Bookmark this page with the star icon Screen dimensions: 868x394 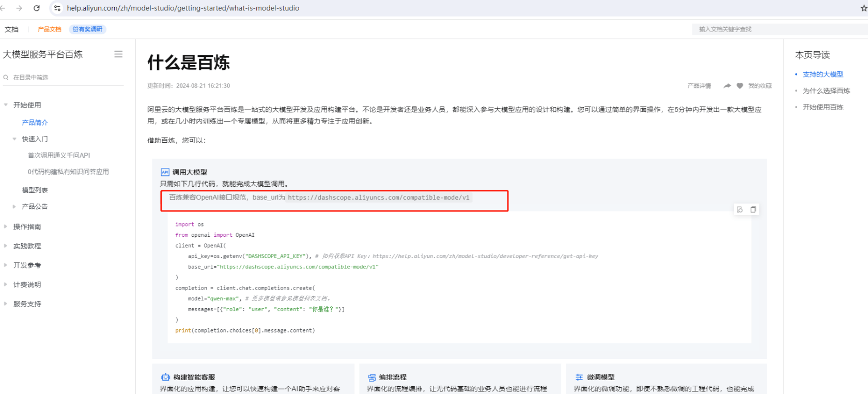click(864, 8)
